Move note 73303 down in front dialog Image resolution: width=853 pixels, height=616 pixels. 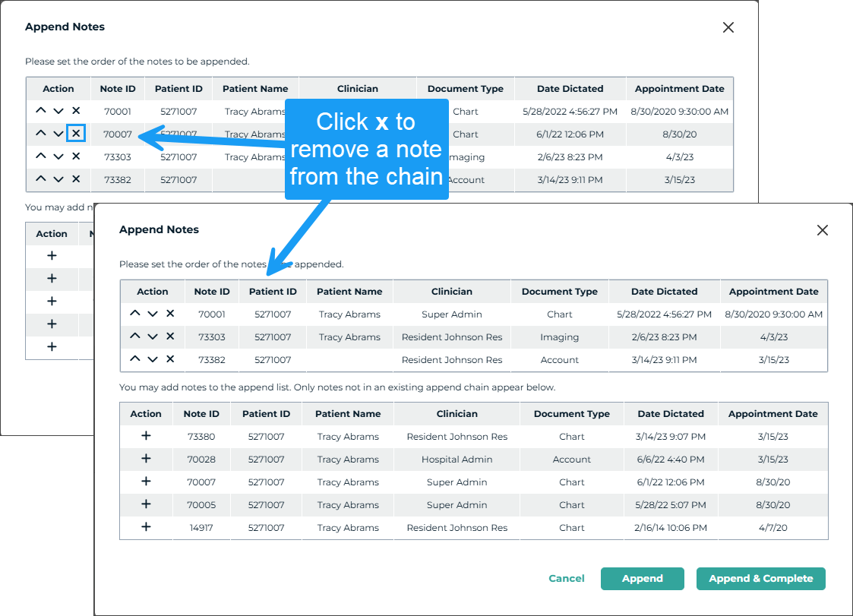153,336
